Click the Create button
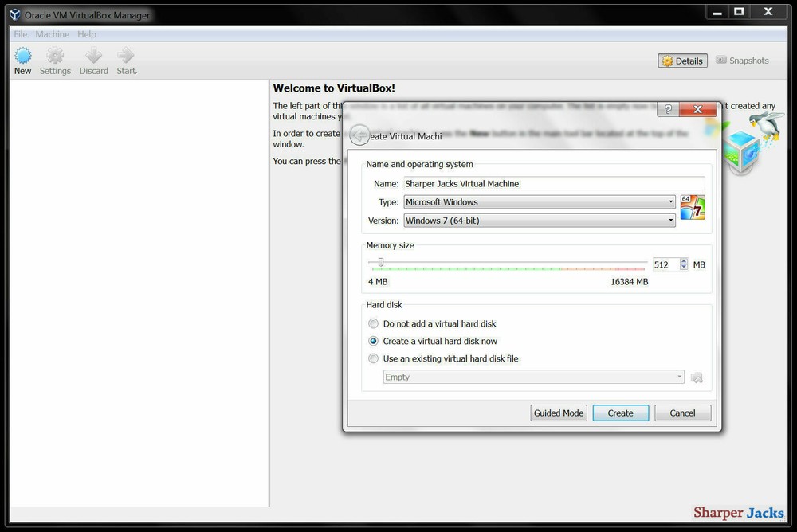The image size is (797, 532). click(620, 413)
